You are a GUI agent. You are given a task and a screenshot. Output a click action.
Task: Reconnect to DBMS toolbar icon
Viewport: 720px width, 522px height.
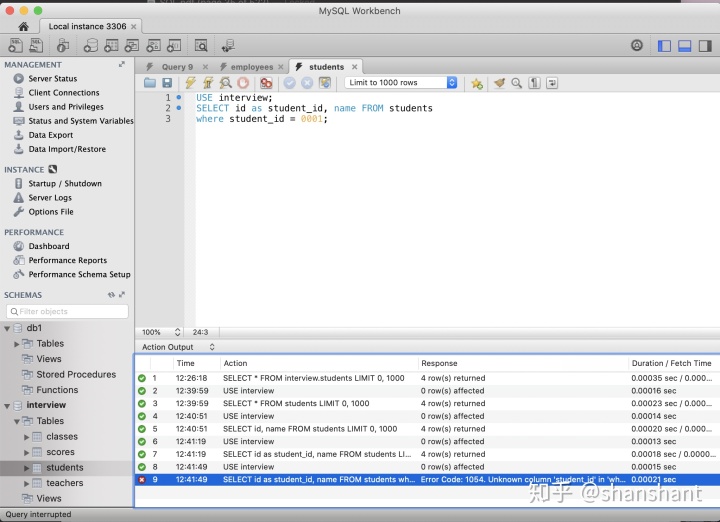click(228, 45)
